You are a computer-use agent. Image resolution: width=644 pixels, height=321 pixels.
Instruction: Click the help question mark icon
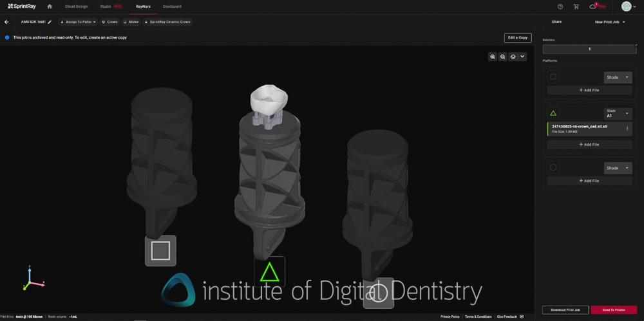point(560,6)
